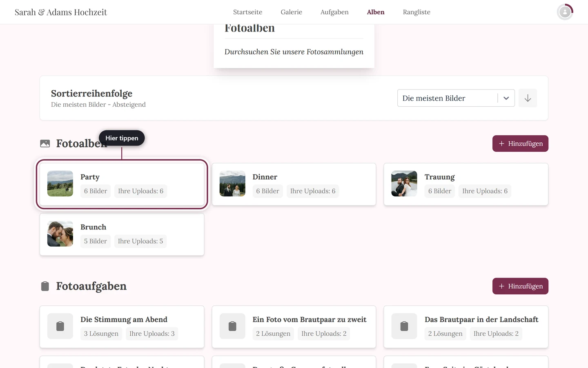Toggle the descending sort direction arrow
Viewport: 588px width, 368px height.
tap(528, 98)
